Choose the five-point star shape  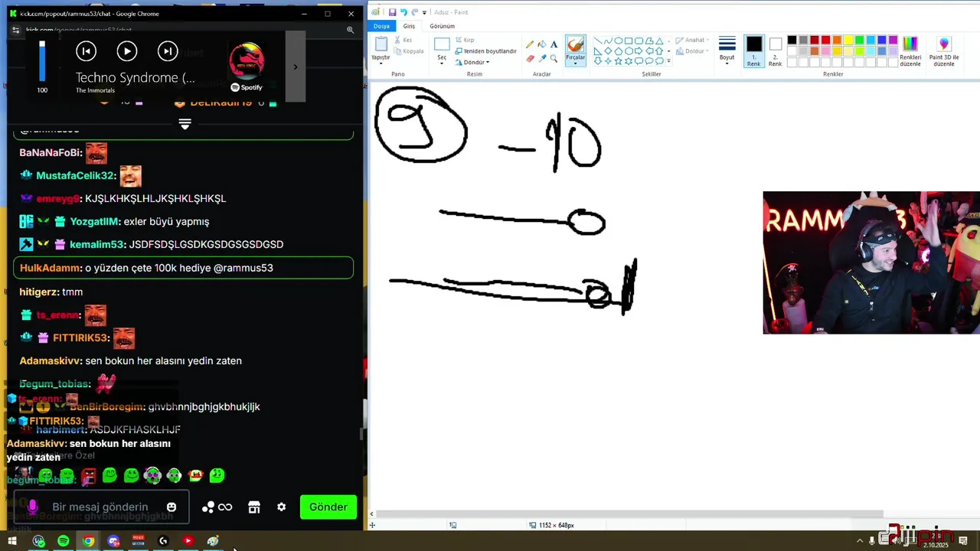pos(619,61)
